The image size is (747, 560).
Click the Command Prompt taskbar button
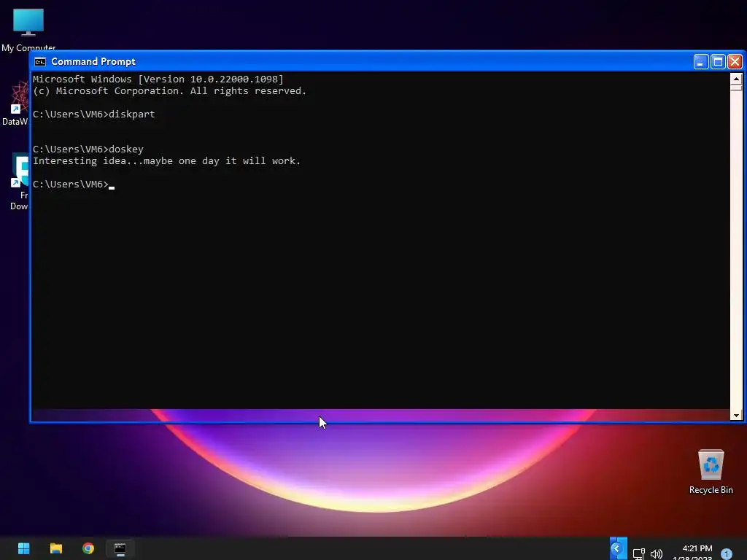click(120, 548)
